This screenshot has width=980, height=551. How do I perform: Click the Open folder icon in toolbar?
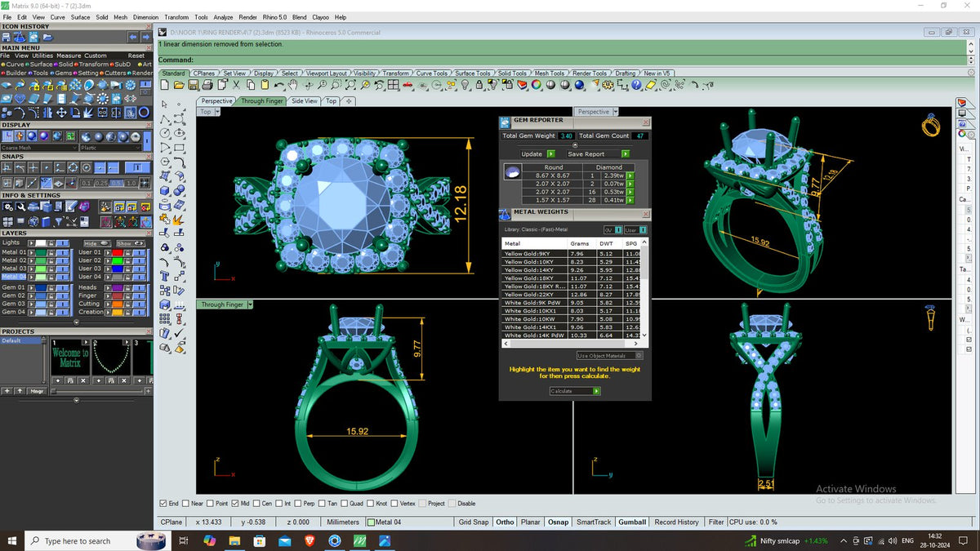(179, 85)
